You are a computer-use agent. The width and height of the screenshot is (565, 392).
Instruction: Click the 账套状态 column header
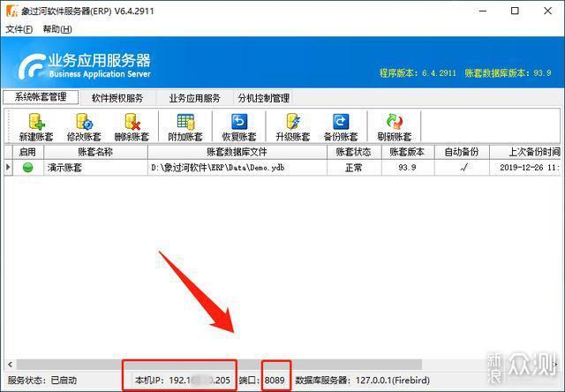[x=354, y=152]
